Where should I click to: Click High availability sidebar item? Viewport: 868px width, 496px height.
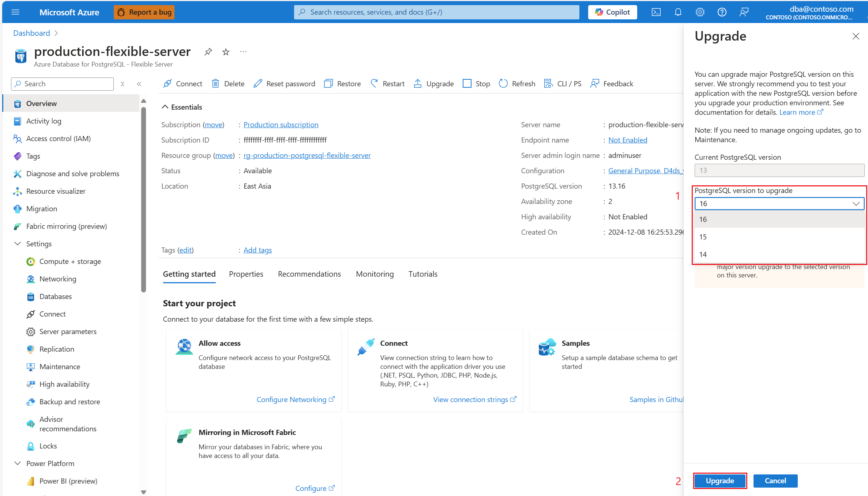65,383
